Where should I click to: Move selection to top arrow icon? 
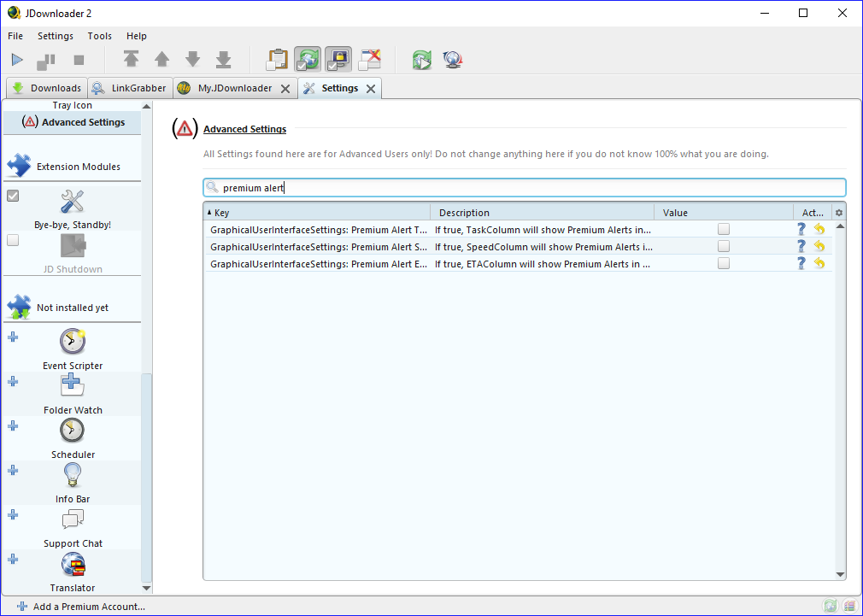pos(131,59)
